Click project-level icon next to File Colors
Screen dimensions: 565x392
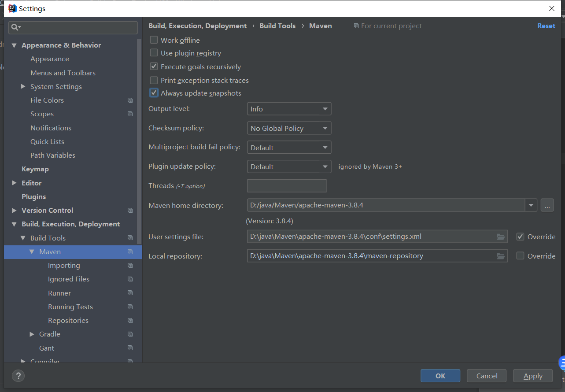point(130,100)
